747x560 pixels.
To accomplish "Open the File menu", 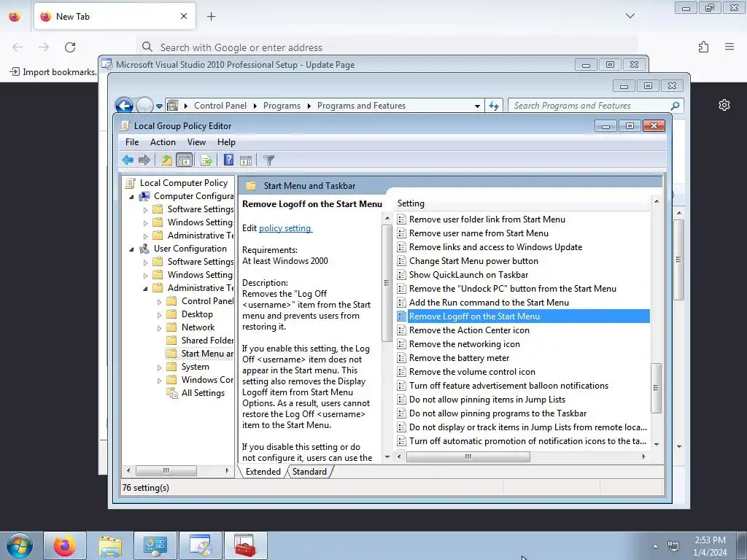I will click(x=132, y=142).
